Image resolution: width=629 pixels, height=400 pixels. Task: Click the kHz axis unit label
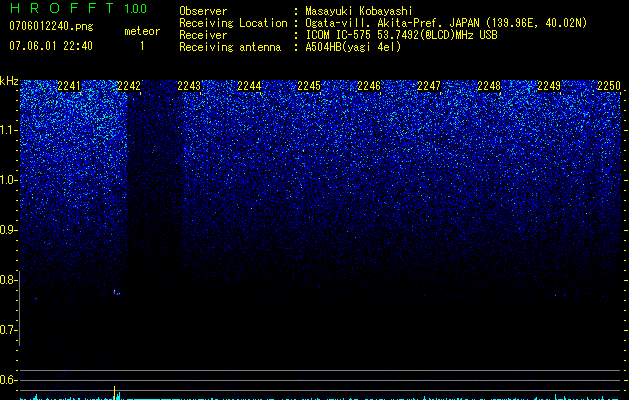point(9,81)
